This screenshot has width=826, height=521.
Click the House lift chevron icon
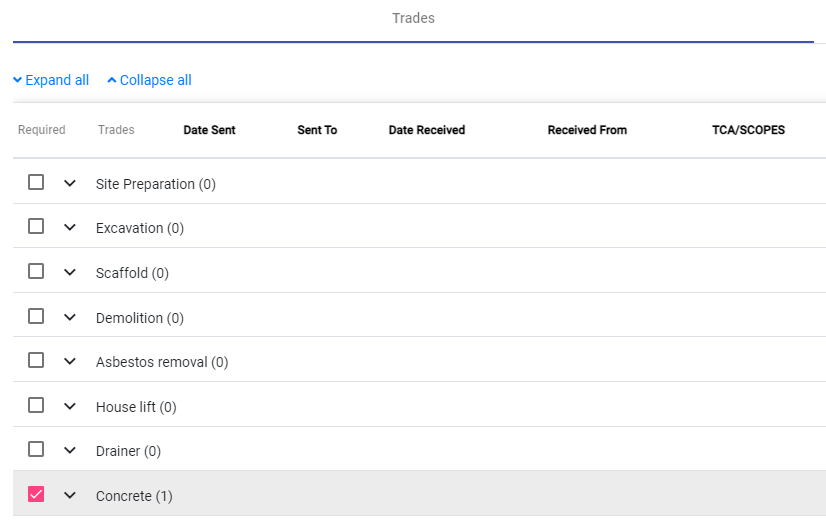click(x=70, y=406)
